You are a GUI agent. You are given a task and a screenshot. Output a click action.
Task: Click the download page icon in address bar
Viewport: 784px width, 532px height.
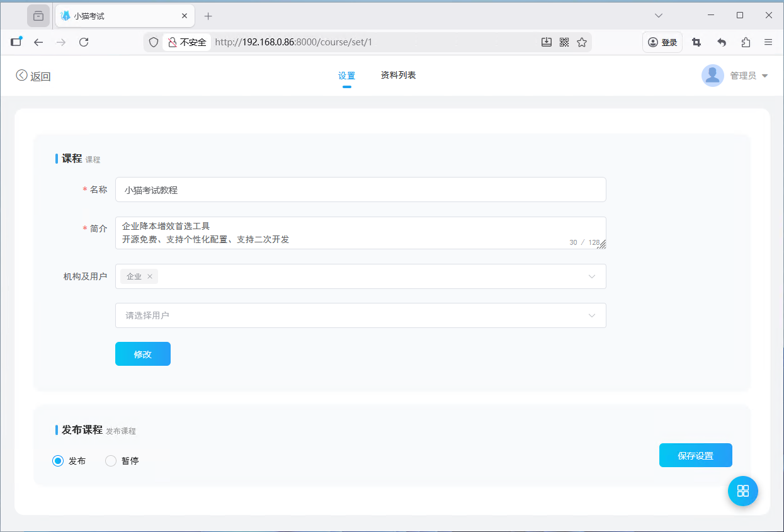[547, 42]
